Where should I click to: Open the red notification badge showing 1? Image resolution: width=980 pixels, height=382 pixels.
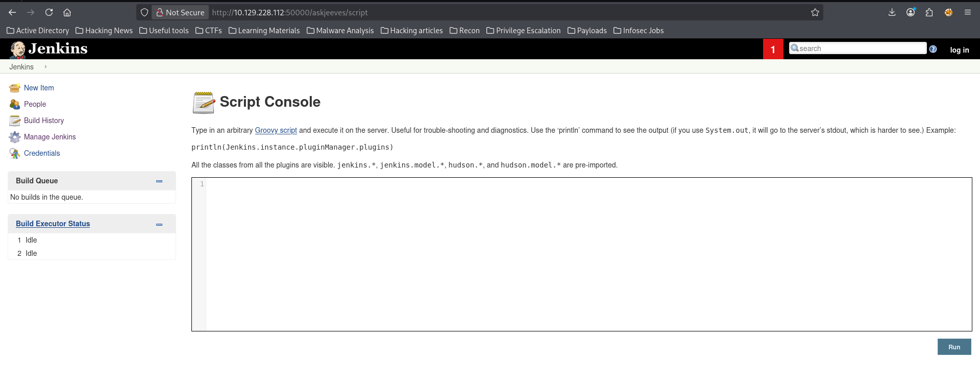coord(773,49)
